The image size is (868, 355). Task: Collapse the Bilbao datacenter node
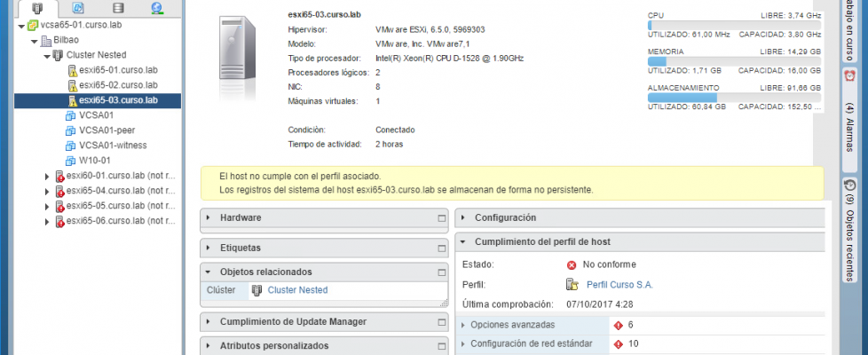pos(35,41)
